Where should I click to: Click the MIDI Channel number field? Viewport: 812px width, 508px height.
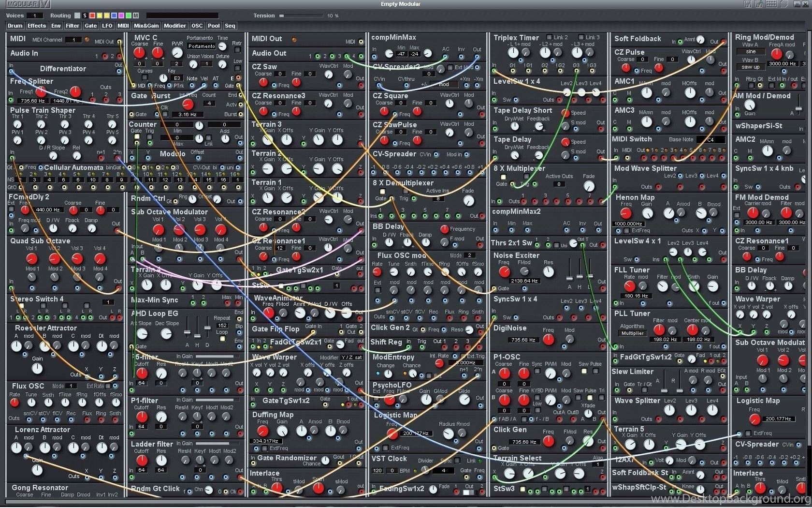pos(73,40)
